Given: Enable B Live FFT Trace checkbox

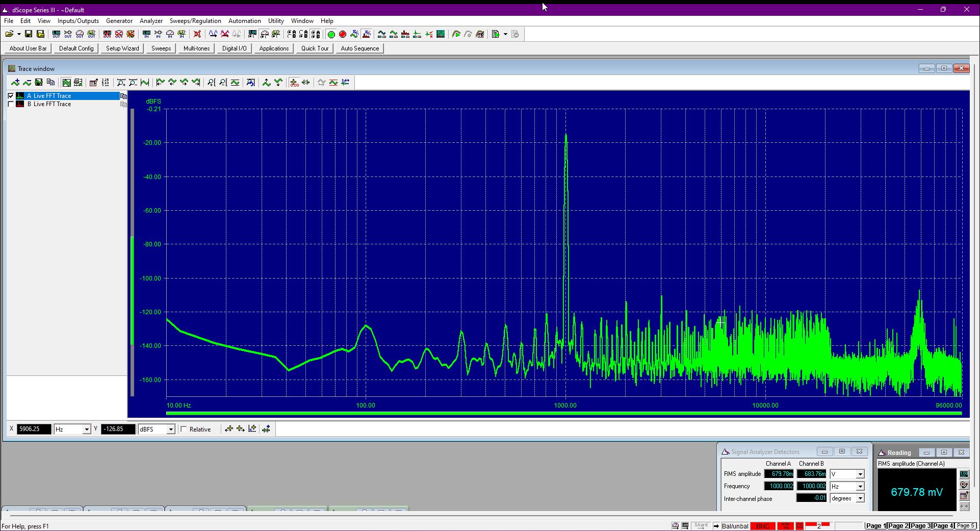Looking at the screenshot, I should pyautogui.click(x=11, y=104).
